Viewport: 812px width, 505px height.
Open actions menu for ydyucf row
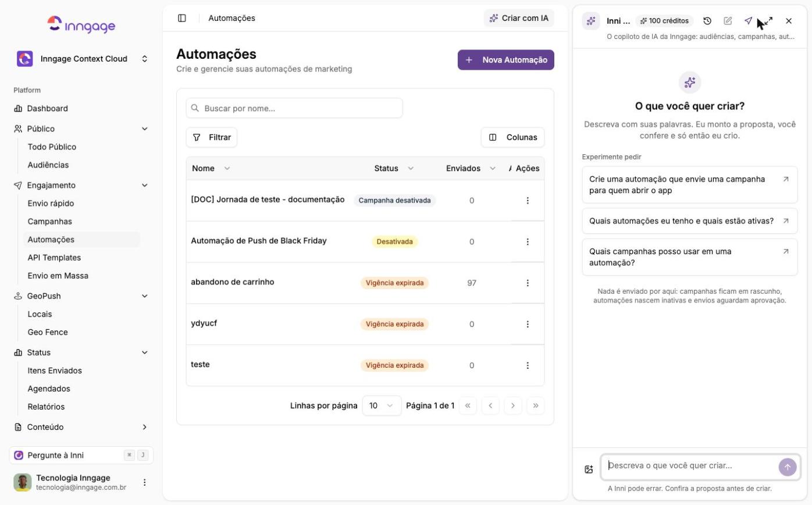[x=528, y=324]
